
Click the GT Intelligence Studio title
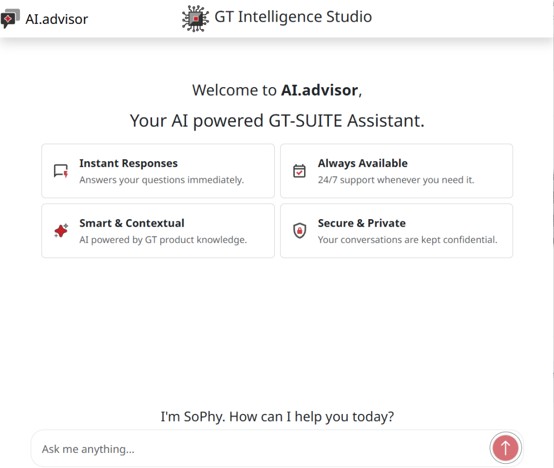[293, 17]
